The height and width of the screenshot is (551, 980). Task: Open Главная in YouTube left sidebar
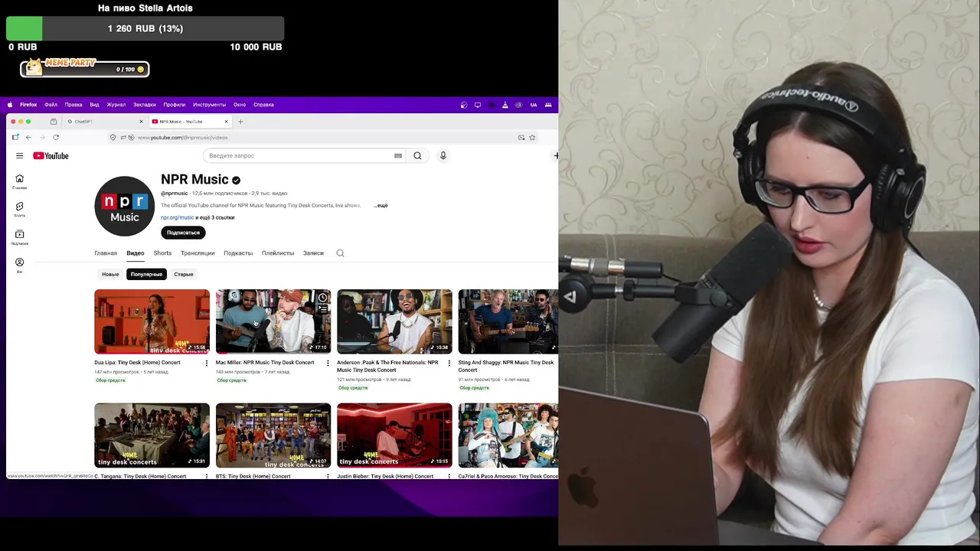coord(19,181)
